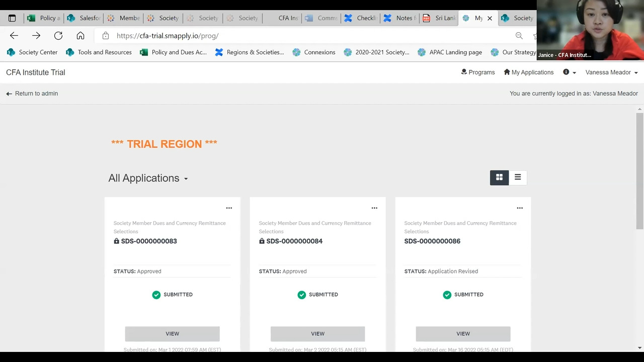Open the Our Strategy bookmark
644x362 pixels.
point(513,52)
